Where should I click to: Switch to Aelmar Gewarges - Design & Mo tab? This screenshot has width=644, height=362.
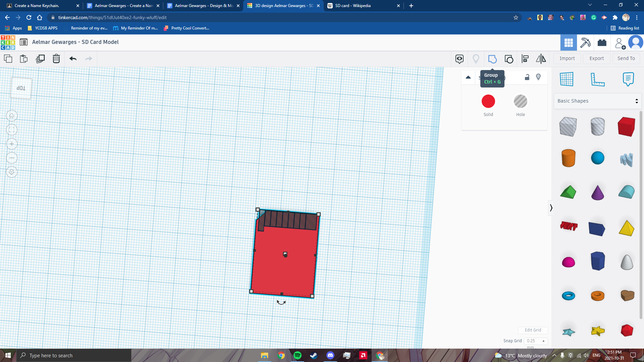pyautogui.click(x=203, y=6)
